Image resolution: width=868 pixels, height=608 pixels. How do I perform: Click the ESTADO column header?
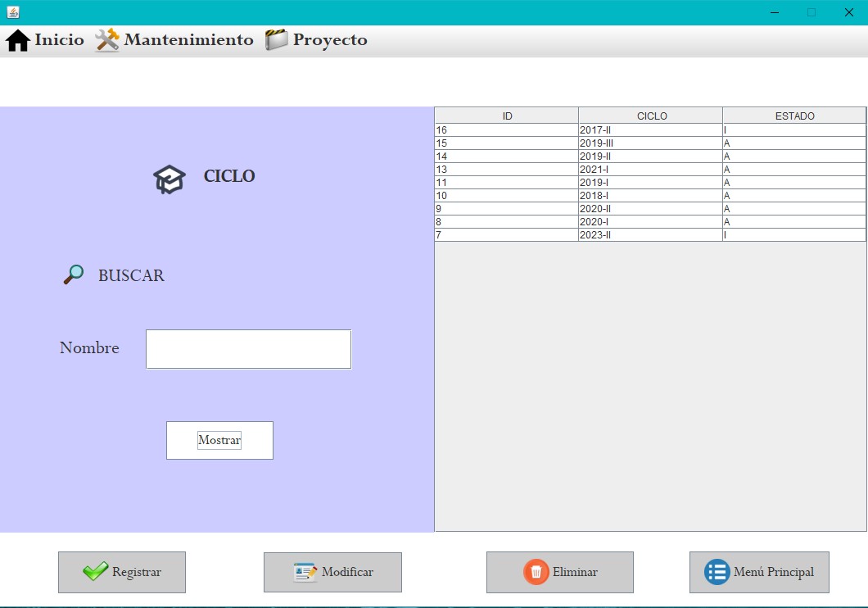coord(794,116)
